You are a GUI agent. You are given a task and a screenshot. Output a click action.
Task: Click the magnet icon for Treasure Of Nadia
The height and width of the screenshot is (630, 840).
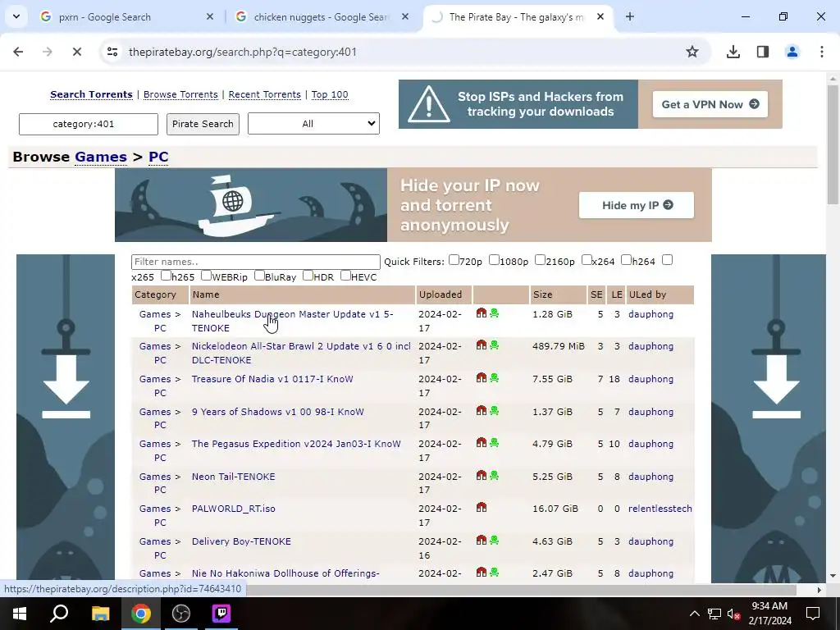click(x=481, y=377)
